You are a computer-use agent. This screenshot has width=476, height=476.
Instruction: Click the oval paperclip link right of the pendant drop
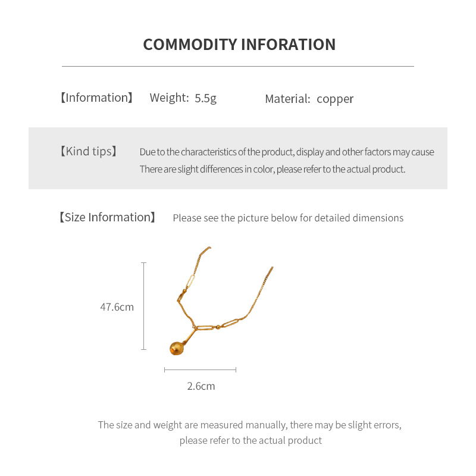pyautogui.click(x=230, y=323)
